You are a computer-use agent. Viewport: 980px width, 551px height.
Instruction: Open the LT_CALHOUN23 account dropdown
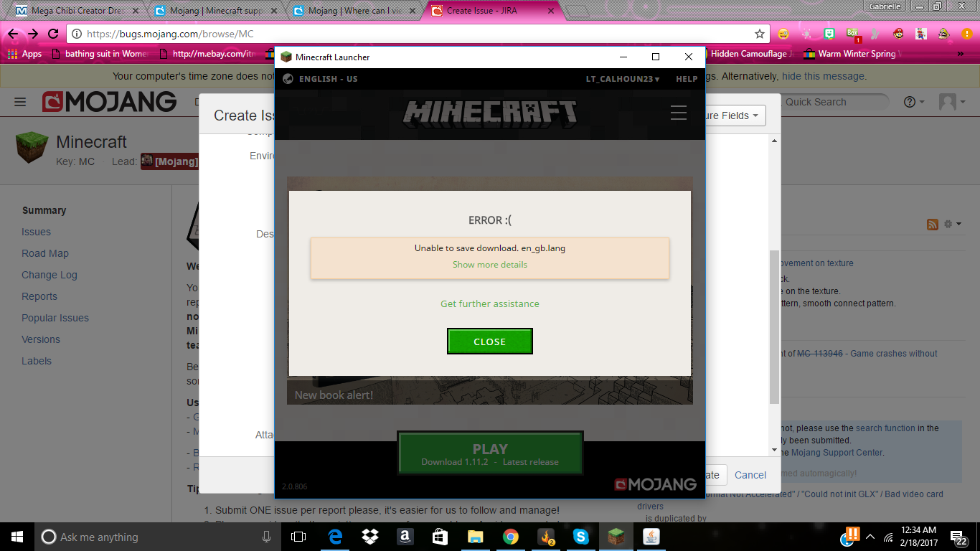tap(623, 79)
